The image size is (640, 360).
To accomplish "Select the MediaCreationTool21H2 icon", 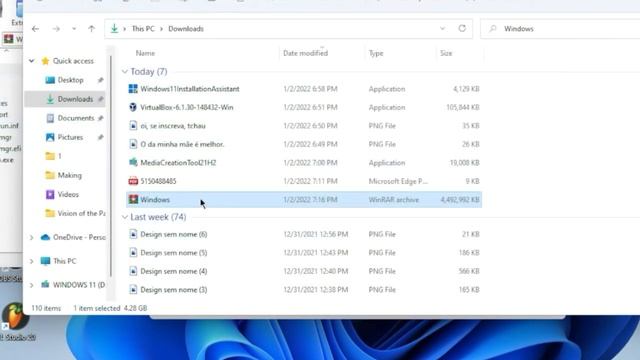I will click(x=133, y=162).
